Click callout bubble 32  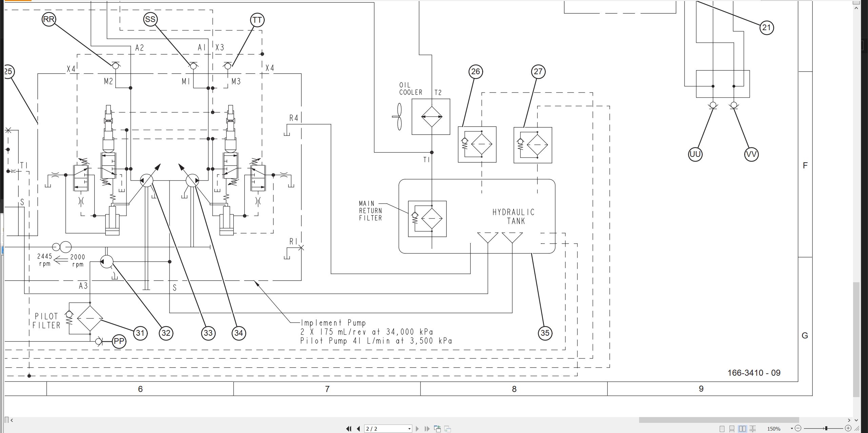(x=166, y=333)
